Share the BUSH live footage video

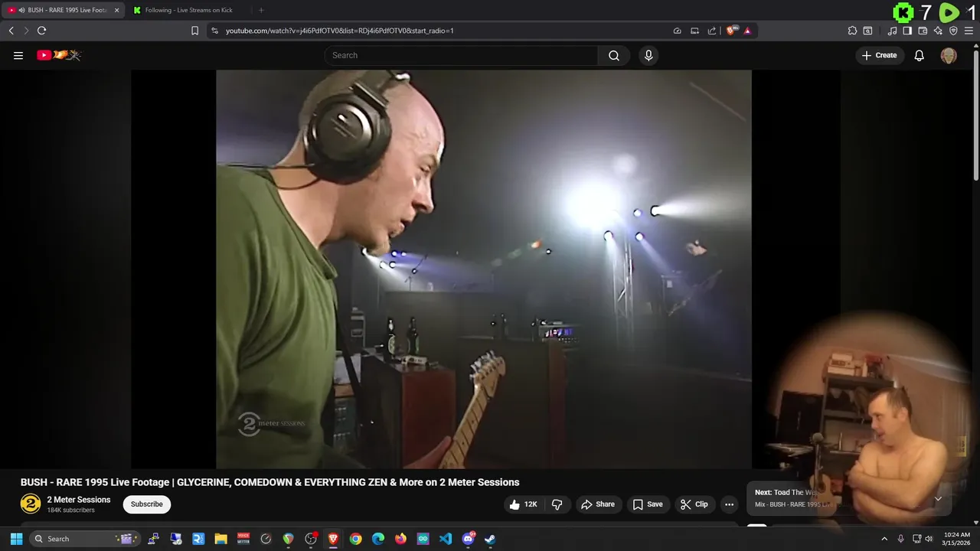[x=597, y=504]
